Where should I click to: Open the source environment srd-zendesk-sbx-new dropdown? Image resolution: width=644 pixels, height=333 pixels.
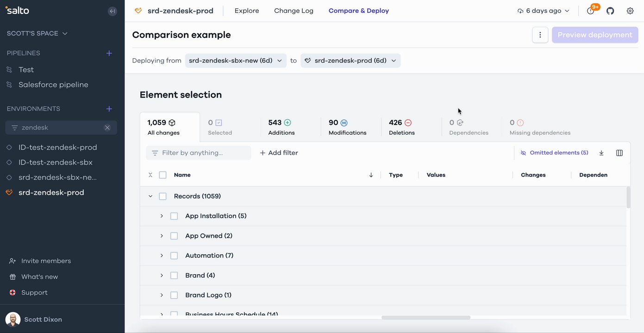[x=236, y=61]
